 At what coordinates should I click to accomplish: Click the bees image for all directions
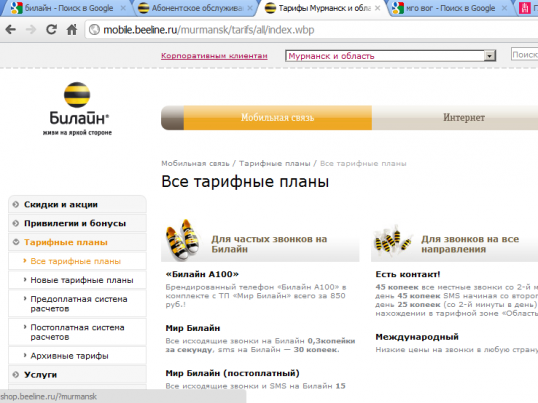click(393, 239)
